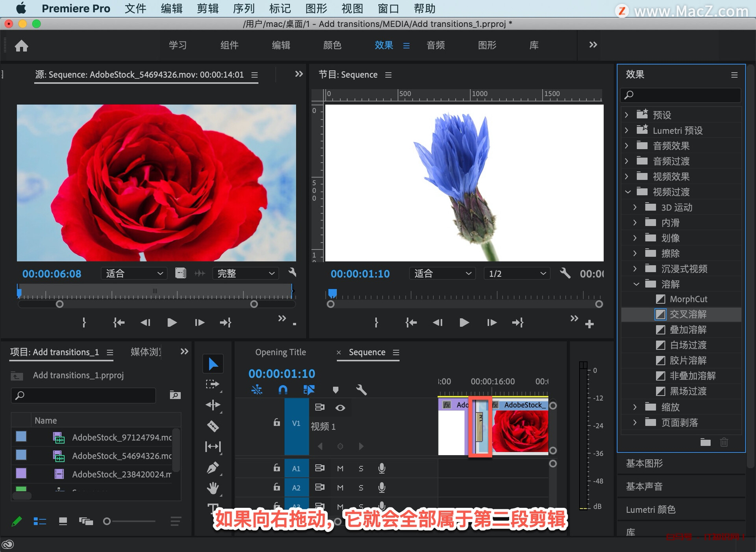Select the Hand tool
756x552 pixels.
pos(213,488)
